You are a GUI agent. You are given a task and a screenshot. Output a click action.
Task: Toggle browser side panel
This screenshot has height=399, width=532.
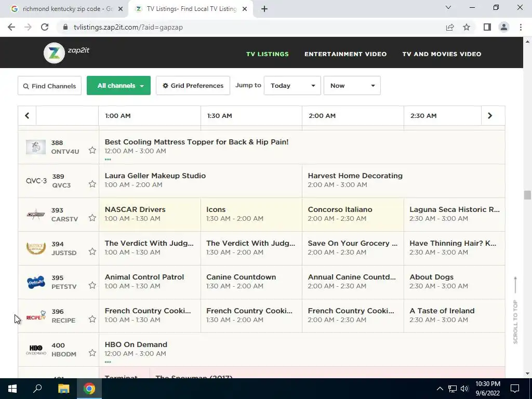click(x=487, y=27)
